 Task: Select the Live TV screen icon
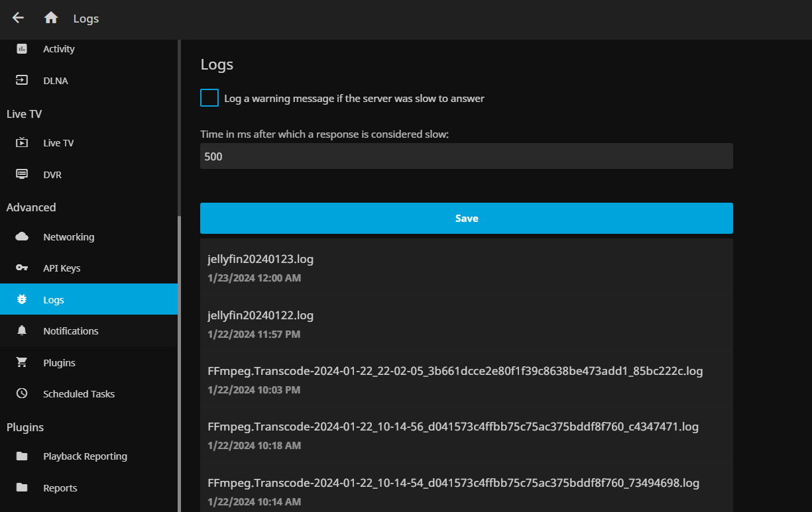point(22,143)
